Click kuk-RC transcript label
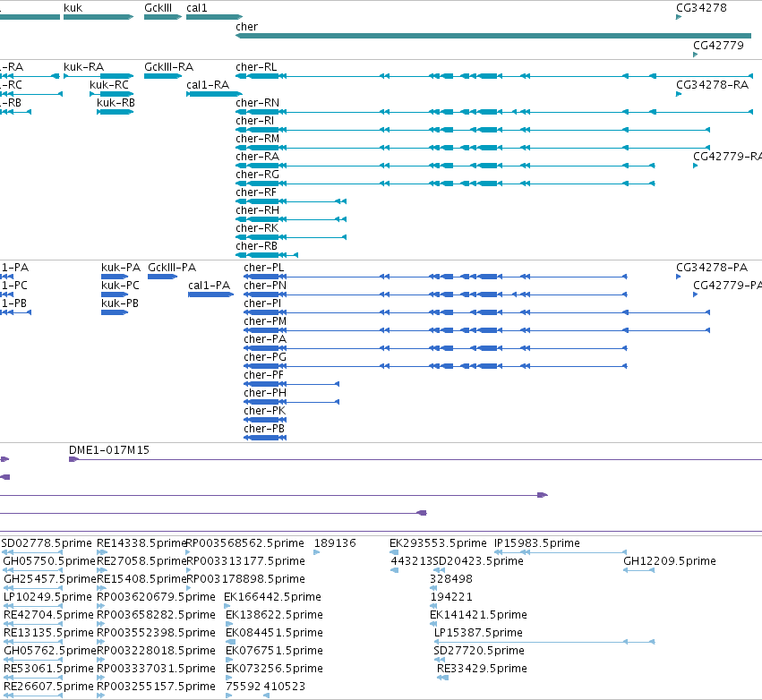 tap(109, 84)
